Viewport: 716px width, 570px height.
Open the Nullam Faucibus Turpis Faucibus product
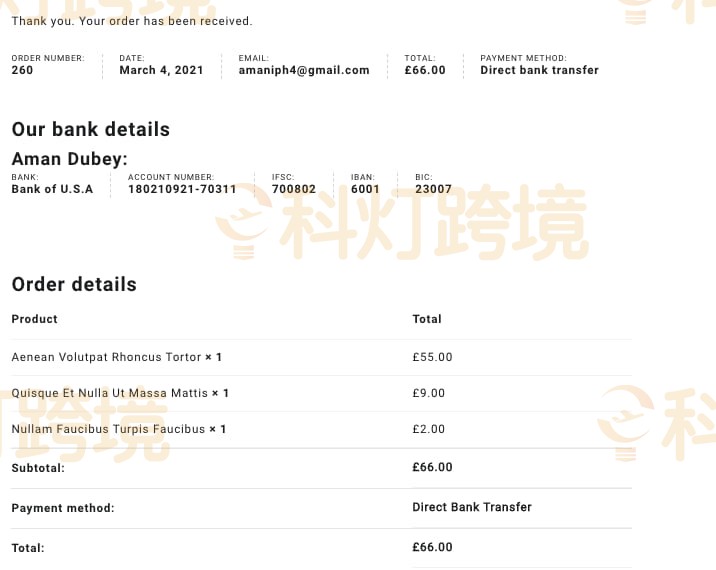[x=108, y=429]
